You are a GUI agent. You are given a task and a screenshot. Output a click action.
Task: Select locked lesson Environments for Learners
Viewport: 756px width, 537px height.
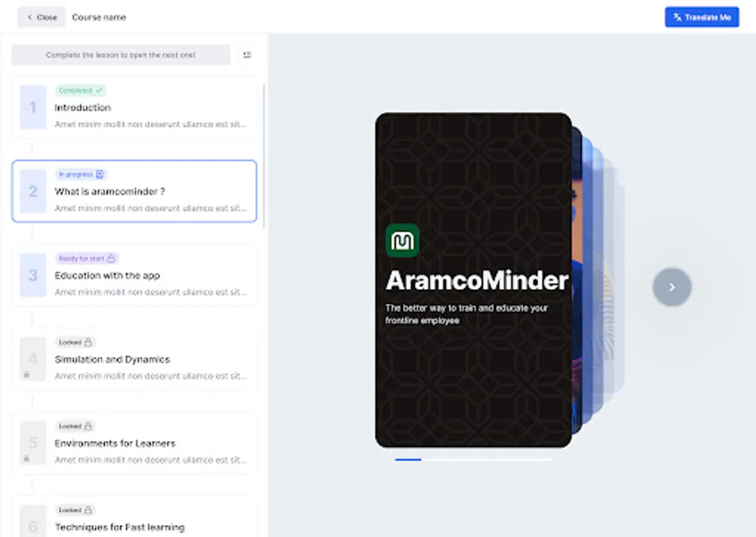pos(134,443)
